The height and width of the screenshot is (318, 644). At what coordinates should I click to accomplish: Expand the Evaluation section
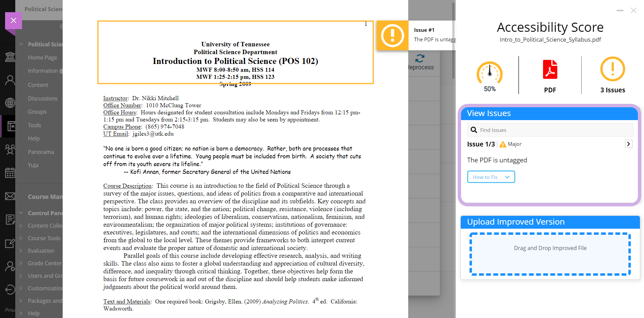[x=21, y=251]
